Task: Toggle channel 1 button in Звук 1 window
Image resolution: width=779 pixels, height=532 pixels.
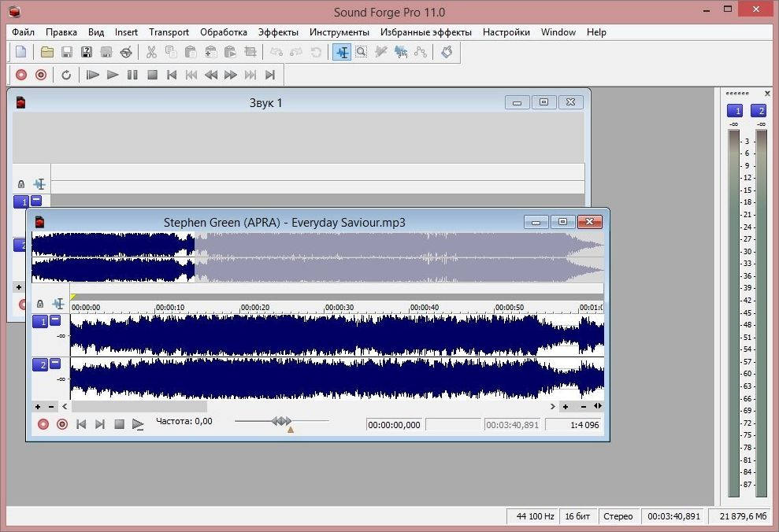Action: pyautogui.click(x=21, y=202)
